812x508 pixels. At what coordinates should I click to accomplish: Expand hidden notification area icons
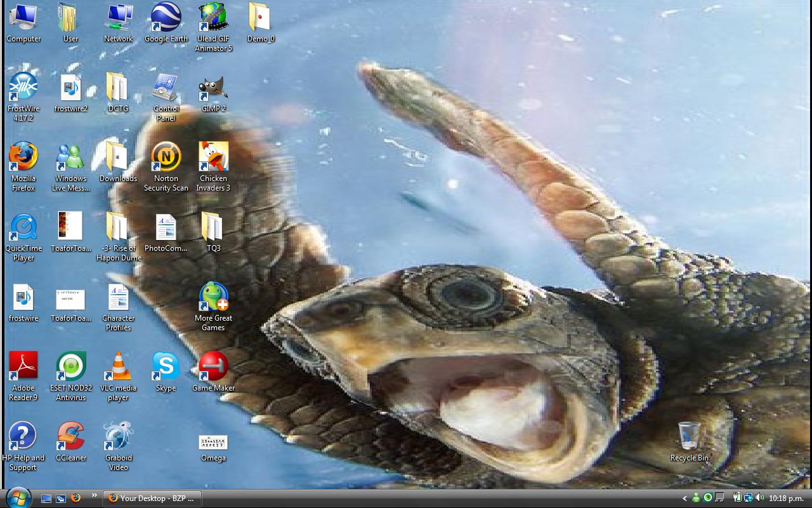684,498
